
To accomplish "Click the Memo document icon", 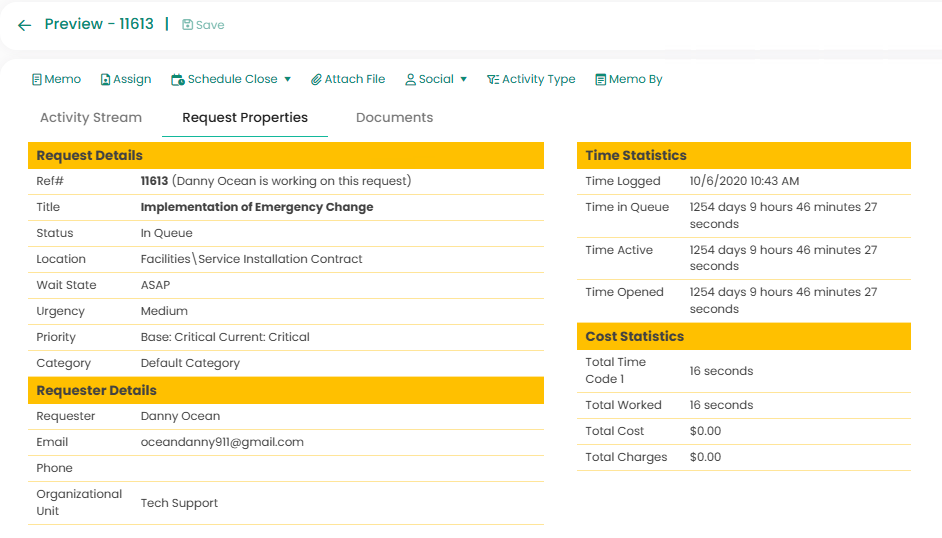I will click(x=37, y=80).
